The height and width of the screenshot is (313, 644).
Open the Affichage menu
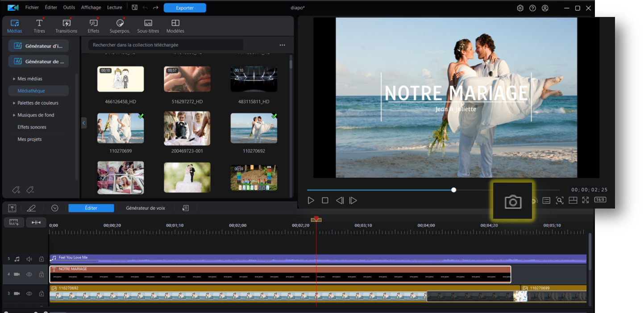coord(91,8)
